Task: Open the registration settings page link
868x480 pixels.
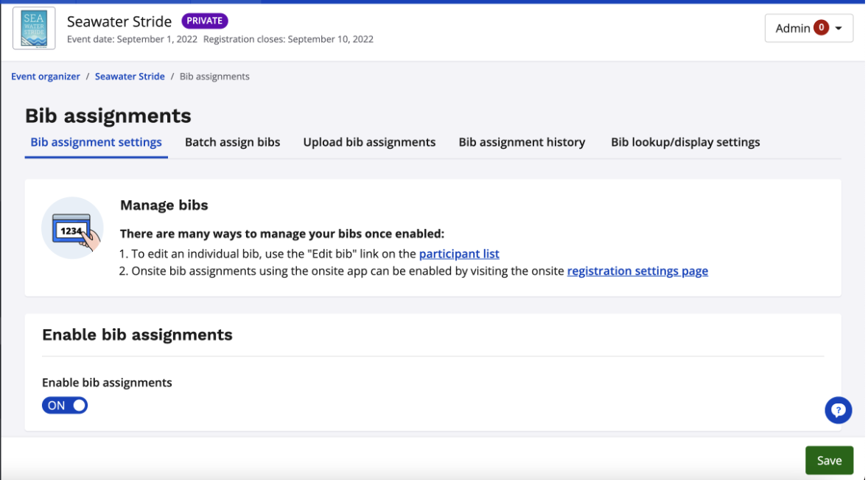Action: tap(637, 271)
